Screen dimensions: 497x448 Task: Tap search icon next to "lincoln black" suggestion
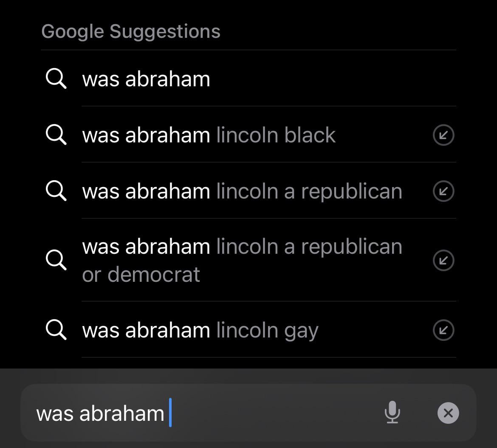[56, 135]
